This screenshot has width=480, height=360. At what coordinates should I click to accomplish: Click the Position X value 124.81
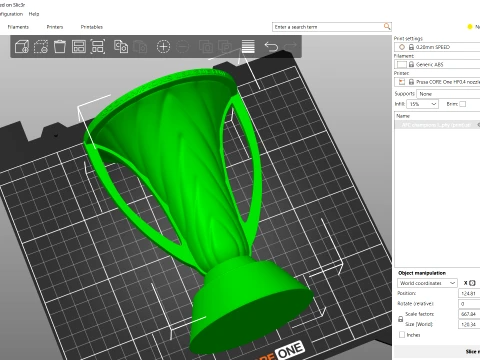coord(469,293)
